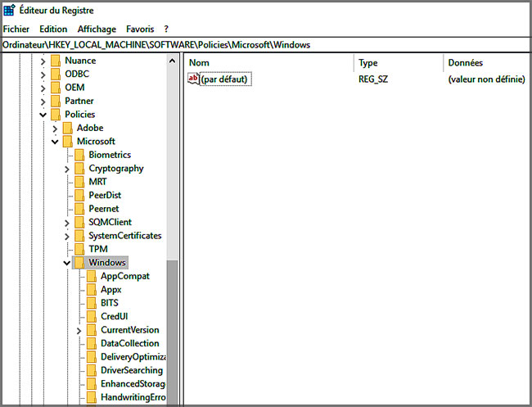The width and height of the screenshot is (532, 407).
Task: Select the Biometrics key label
Action: tap(110, 155)
